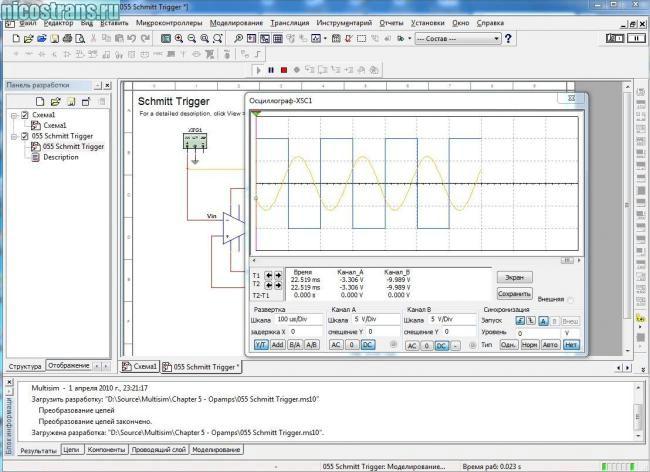
Task: Toggle the Внешняя trigger option
Action: pyautogui.click(x=570, y=300)
